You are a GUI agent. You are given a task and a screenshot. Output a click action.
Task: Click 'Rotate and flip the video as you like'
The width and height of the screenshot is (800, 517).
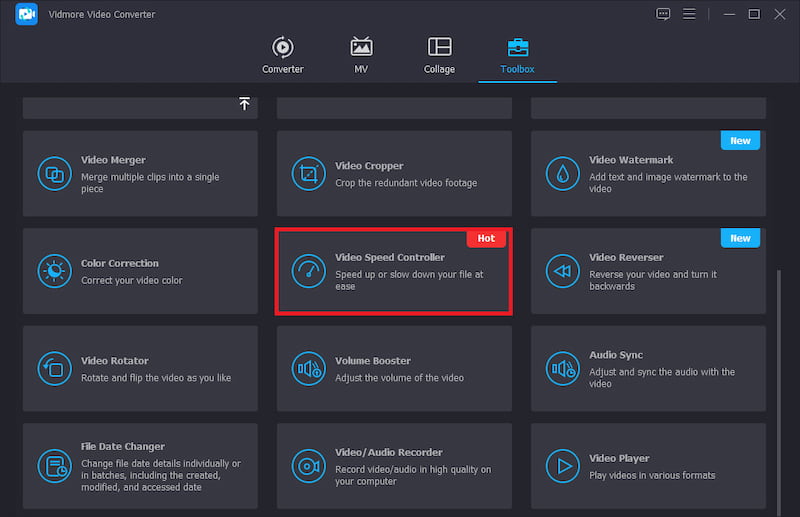point(156,378)
